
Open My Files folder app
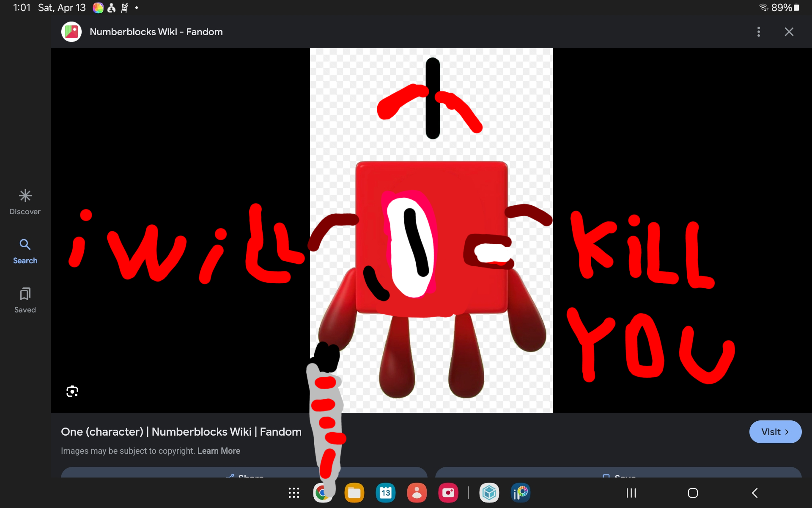(354, 493)
